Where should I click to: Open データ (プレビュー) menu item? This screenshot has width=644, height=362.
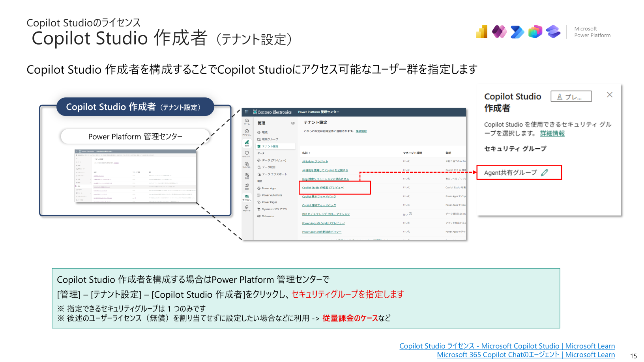pyautogui.click(x=272, y=160)
